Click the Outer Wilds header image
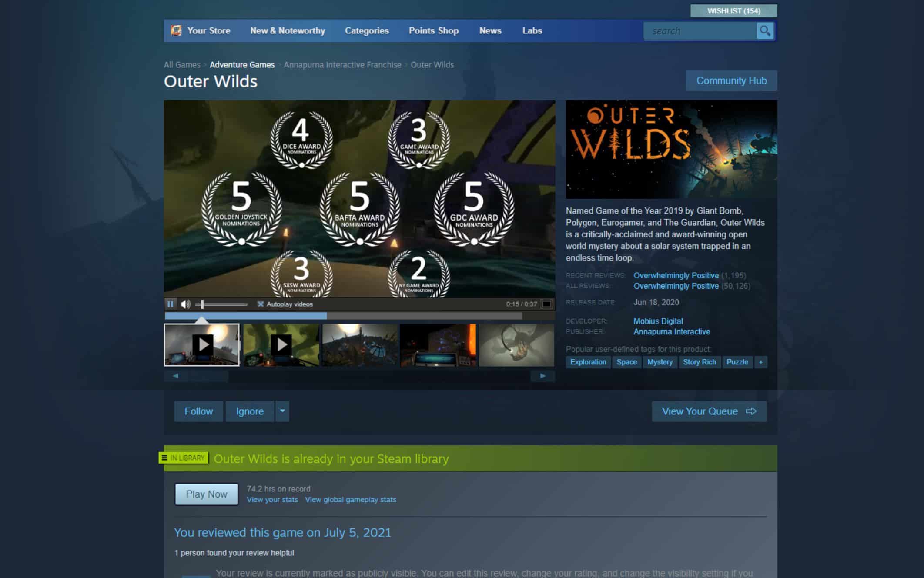Image resolution: width=924 pixels, height=578 pixels. tap(671, 150)
